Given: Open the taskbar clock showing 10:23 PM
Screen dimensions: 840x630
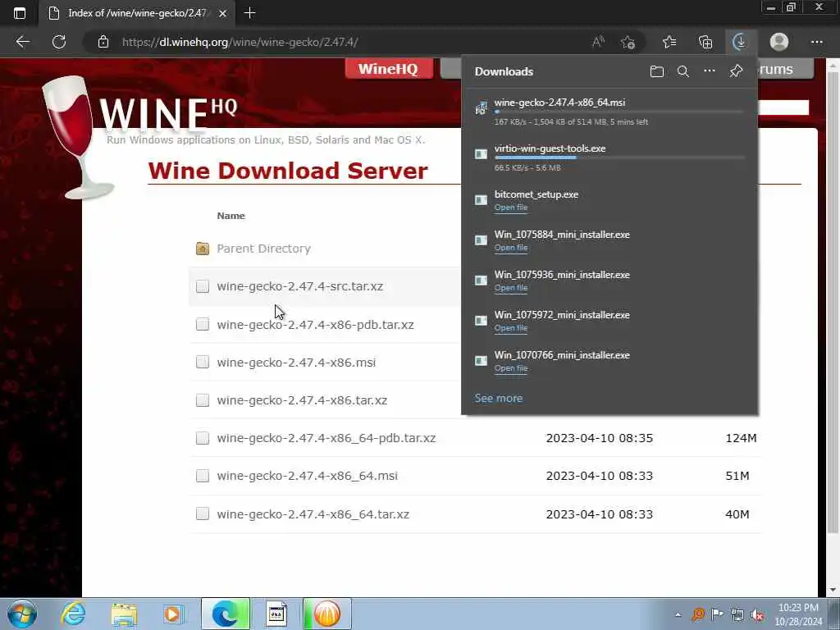Looking at the screenshot, I should pos(798,614).
